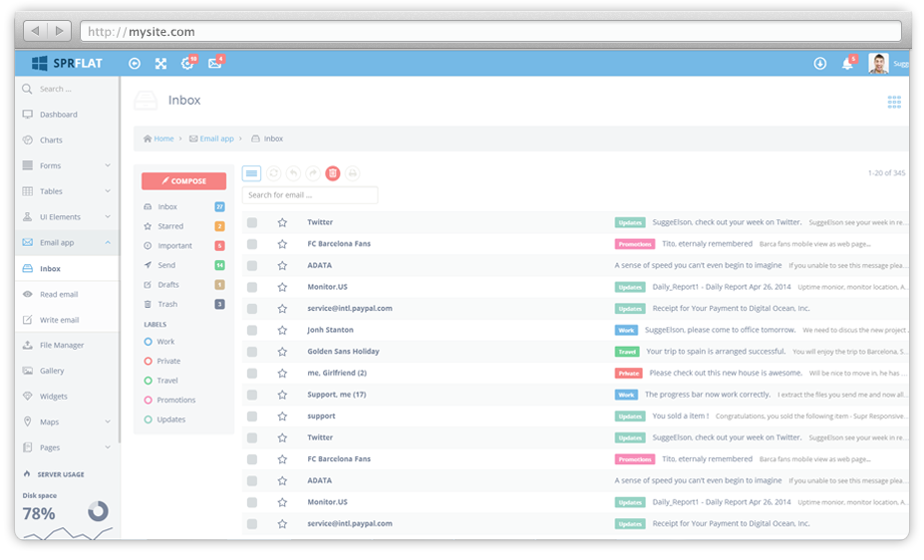This screenshot has width=924, height=560.
Task: Click the grid apps icon beside Inbox title
Action: coord(894,102)
